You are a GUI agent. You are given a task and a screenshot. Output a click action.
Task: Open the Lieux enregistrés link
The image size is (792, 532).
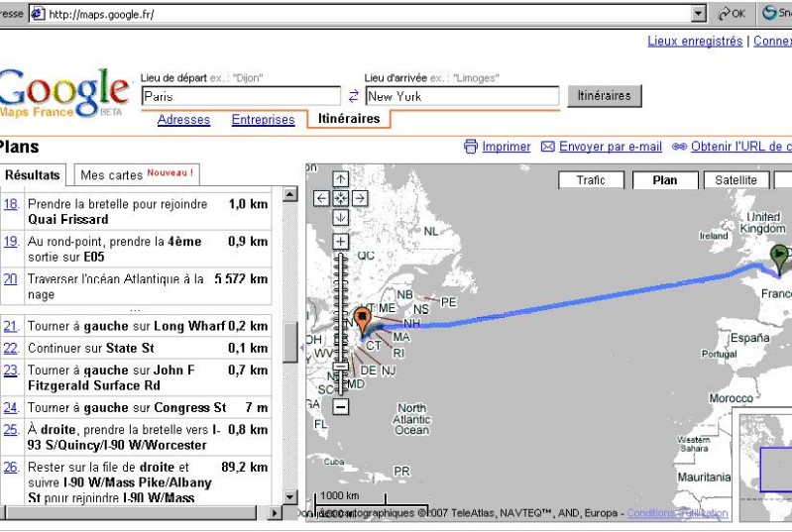[695, 41]
